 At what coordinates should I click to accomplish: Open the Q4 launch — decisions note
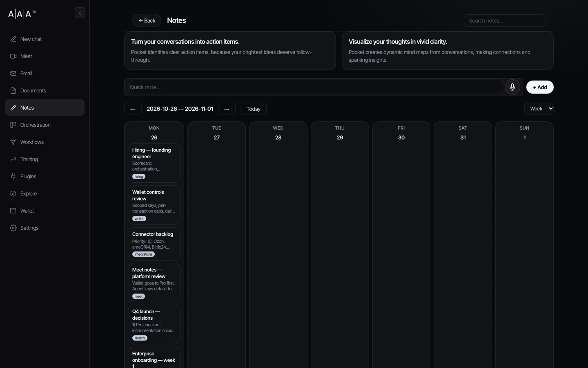click(x=154, y=324)
